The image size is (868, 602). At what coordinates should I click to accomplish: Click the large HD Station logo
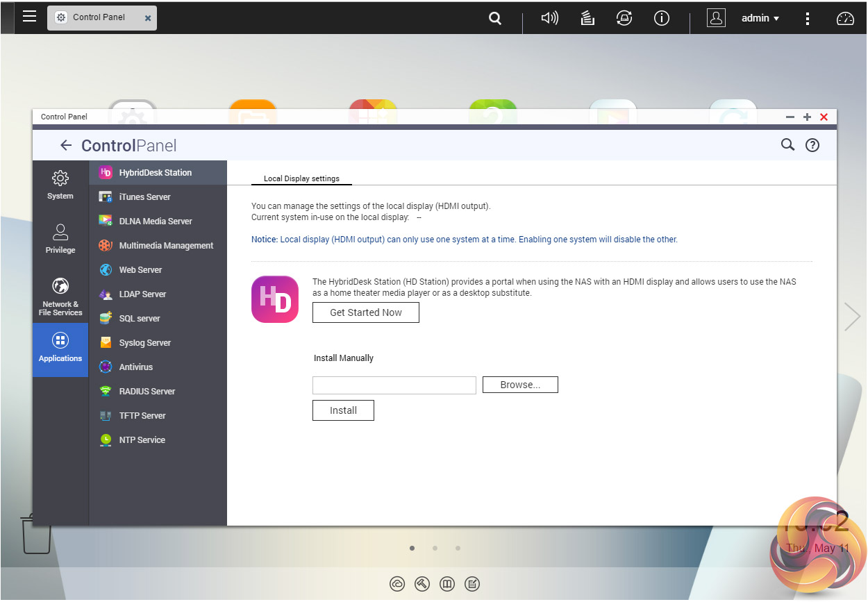coord(275,299)
